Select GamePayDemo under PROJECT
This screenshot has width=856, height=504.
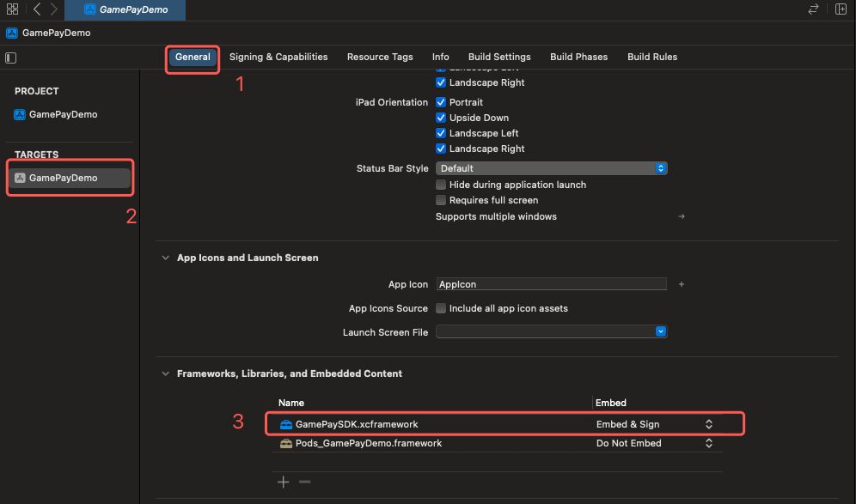64,114
